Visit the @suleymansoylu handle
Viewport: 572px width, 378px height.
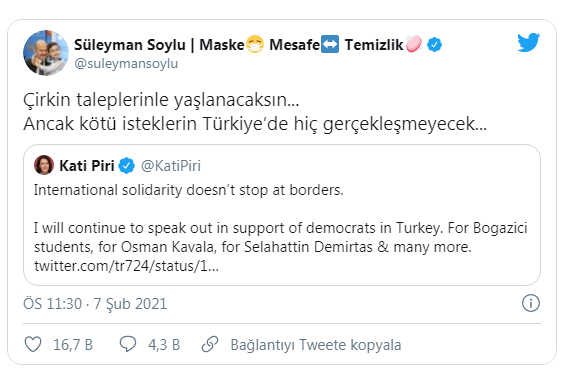[126, 63]
